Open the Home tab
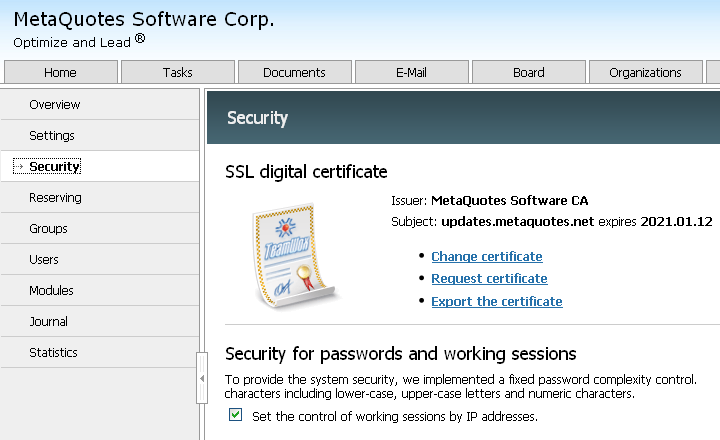720x440 pixels. point(61,72)
